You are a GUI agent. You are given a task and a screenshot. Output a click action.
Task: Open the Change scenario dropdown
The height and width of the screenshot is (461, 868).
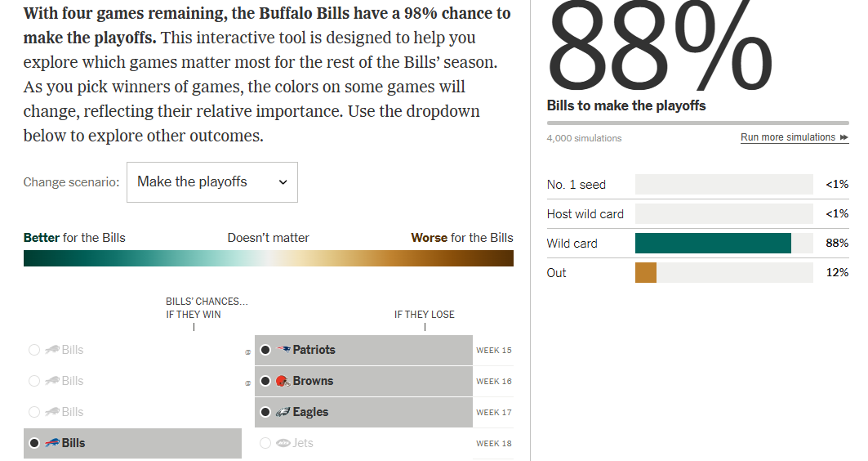click(x=211, y=182)
